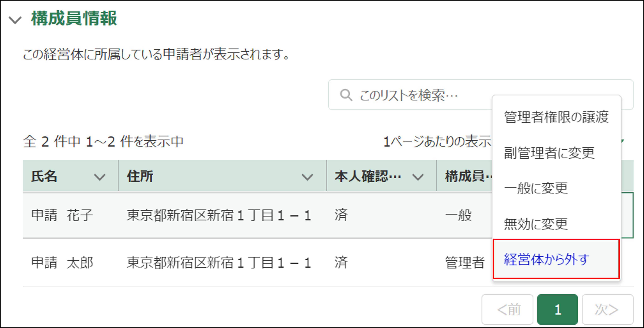Image resolution: width=644 pixels, height=328 pixels.
Task: Click the 住所 column header
Action: click(x=140, y=176)
